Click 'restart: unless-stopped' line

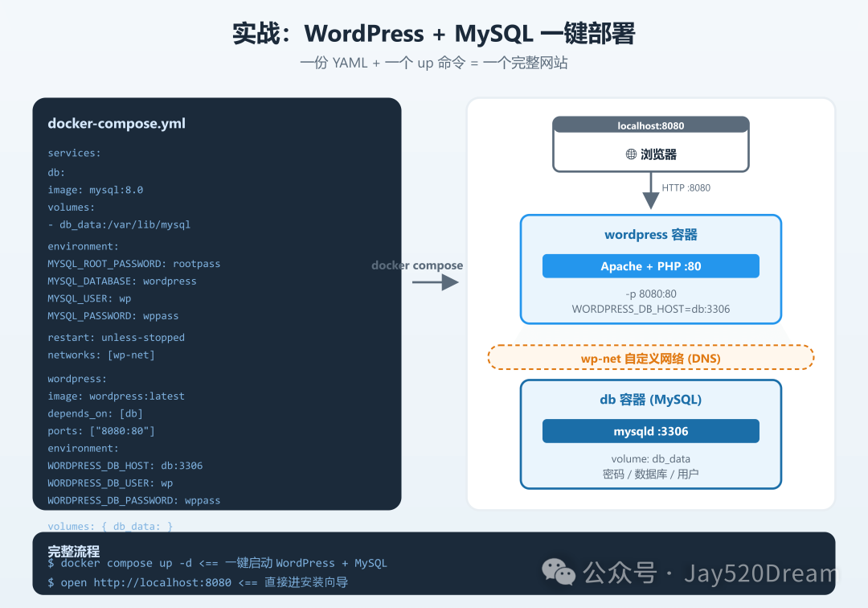pyautogui.click(x=117, y=337)
